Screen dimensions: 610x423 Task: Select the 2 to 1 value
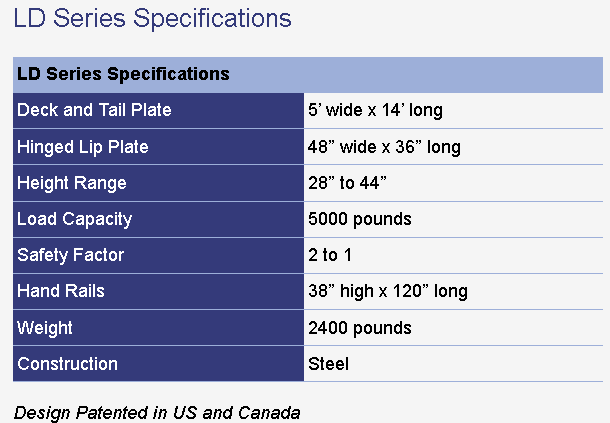330,255
